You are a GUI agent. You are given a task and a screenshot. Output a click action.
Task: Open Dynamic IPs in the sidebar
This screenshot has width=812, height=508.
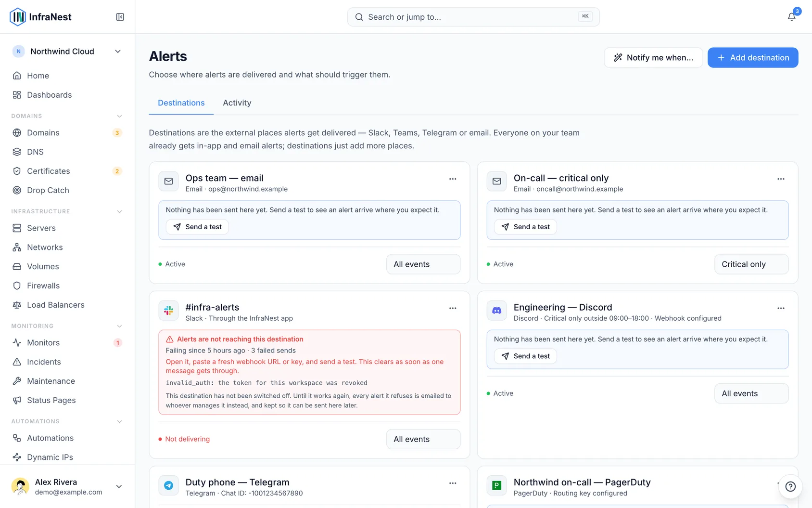tap(67, 457)
